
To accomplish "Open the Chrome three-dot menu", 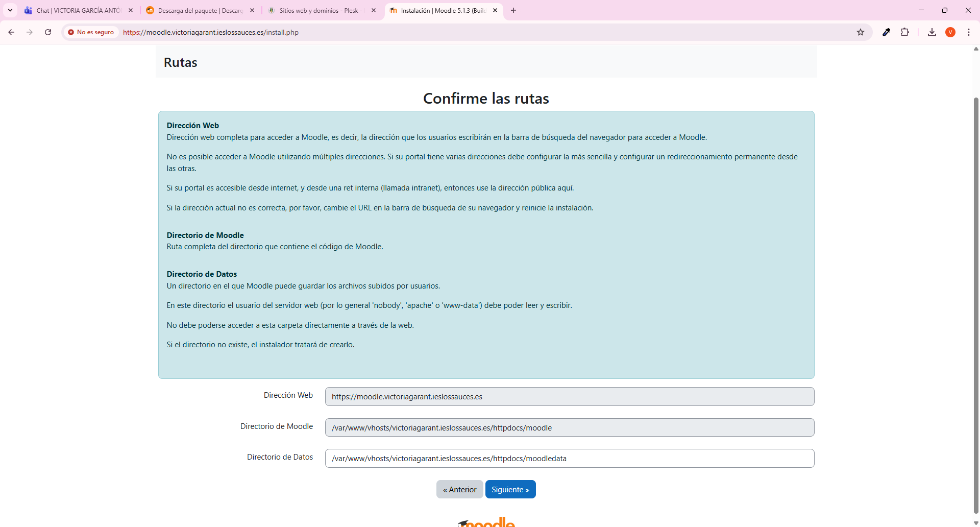I will [969, 32].
